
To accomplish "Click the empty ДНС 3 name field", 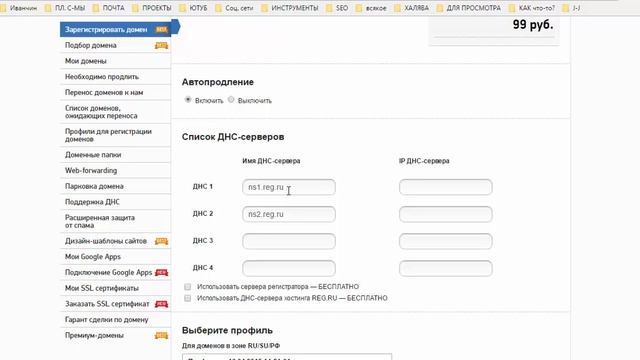I will tap(289, 241).
